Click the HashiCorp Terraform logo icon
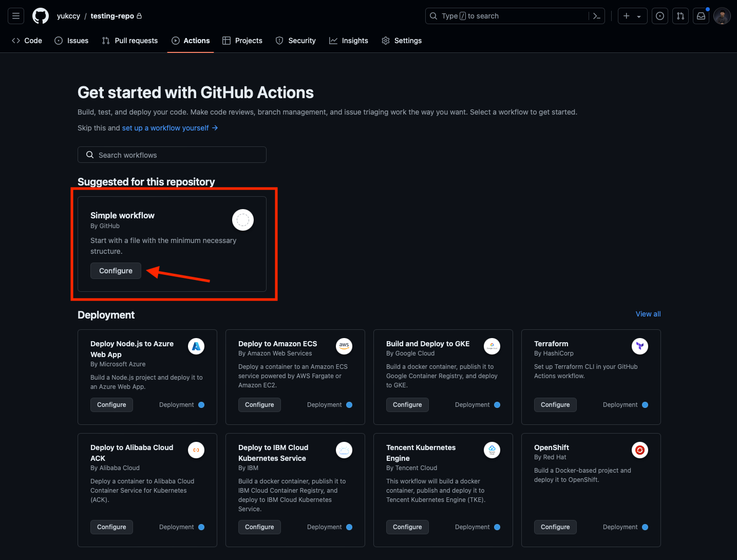This screenshot has height=560, width=737. [640, 346]
